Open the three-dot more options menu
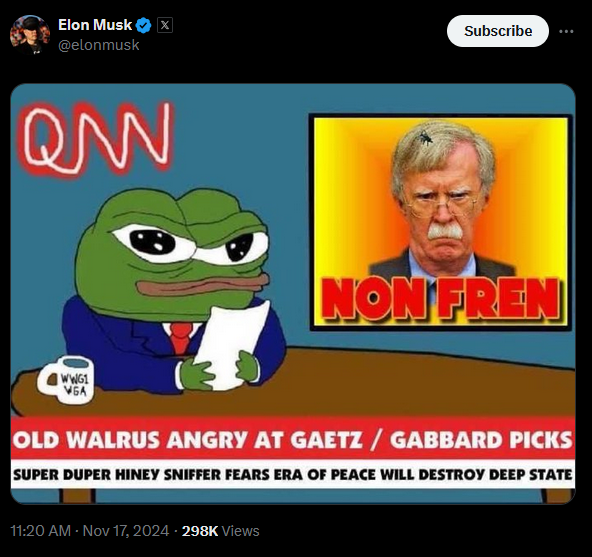 click(x=566, y=31)
